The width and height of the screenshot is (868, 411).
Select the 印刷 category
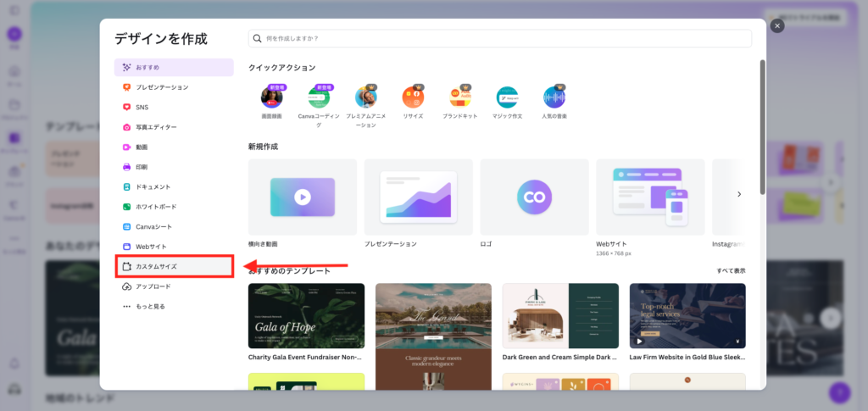174,167
